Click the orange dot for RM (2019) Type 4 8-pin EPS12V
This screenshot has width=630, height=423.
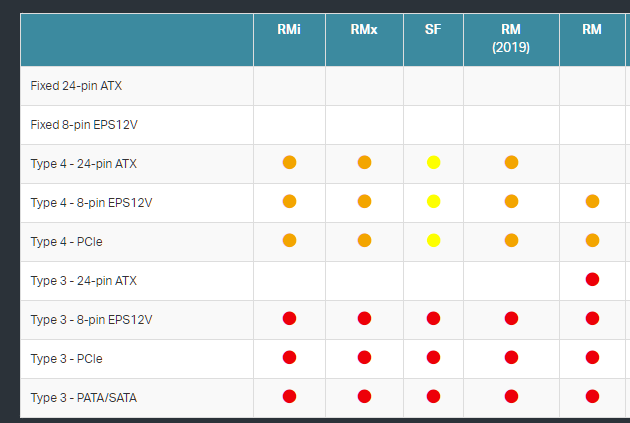click(511, 202)
